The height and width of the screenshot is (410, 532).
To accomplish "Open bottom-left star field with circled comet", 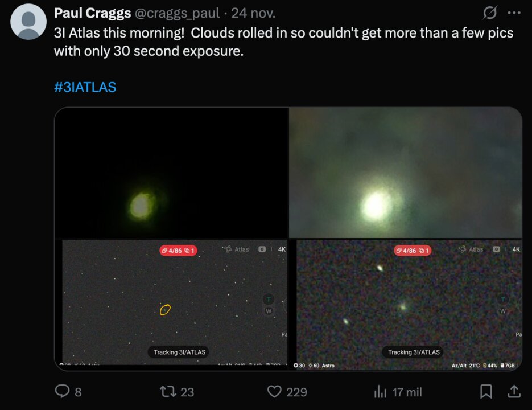I will 171,302.
